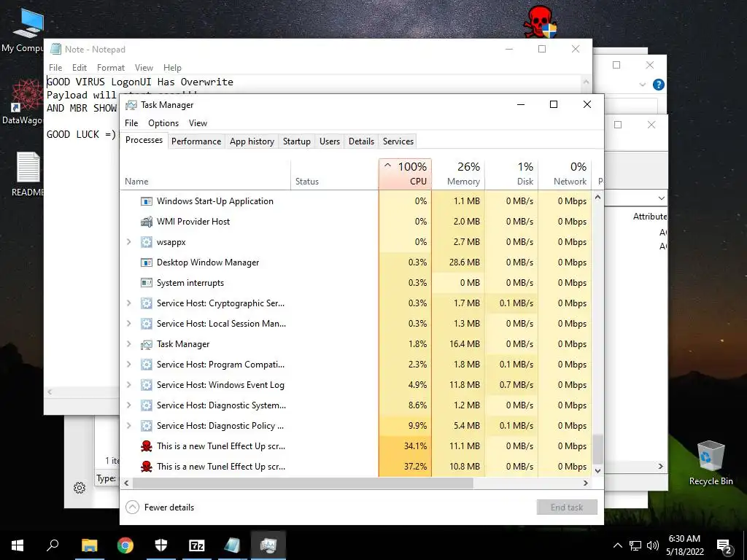Click the wsappx gear icon
Image resolution: width=747 pixels, height=560 pixels.
(x=146, y=242)
